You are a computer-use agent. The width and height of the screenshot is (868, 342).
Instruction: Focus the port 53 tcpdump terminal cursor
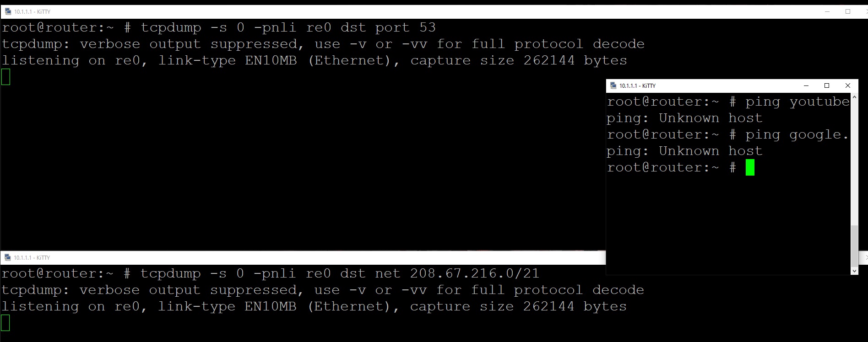[6, 77]
